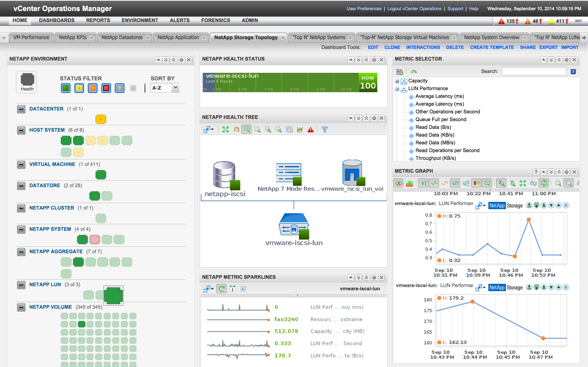Click fit-to-view icon in Health Tree toolbar
The width and height of the screenshot is (588, 367).
click(x=225, y=130)
